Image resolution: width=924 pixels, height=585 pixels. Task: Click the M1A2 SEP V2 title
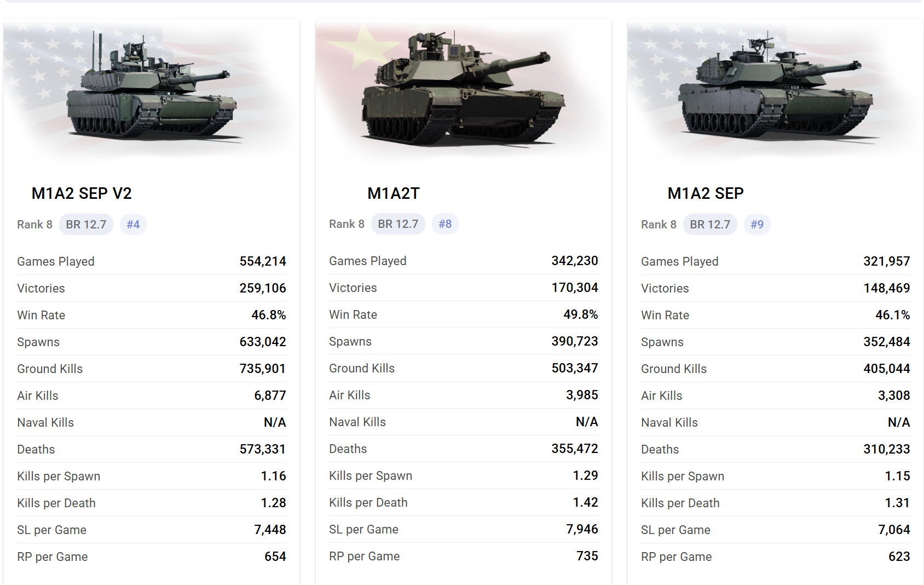[82, 193]
